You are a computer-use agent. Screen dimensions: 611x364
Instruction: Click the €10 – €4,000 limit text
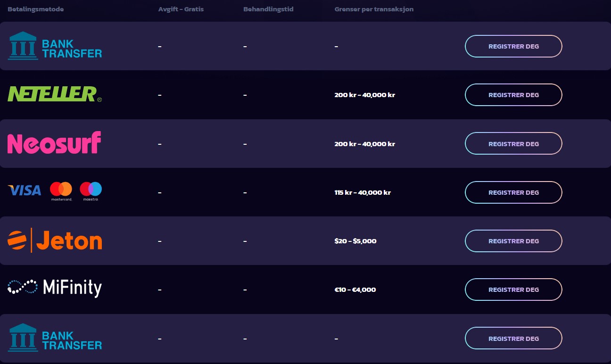click(x=355, y=290)
